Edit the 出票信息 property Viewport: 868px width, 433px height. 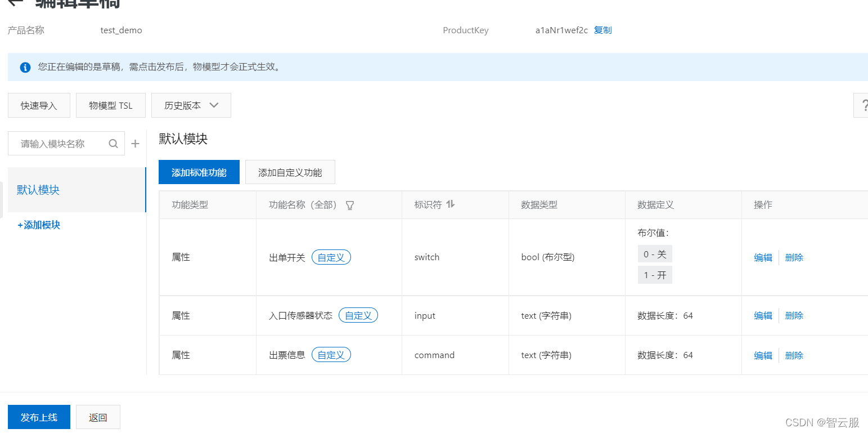pyautogui.click(x=763, y=355)
